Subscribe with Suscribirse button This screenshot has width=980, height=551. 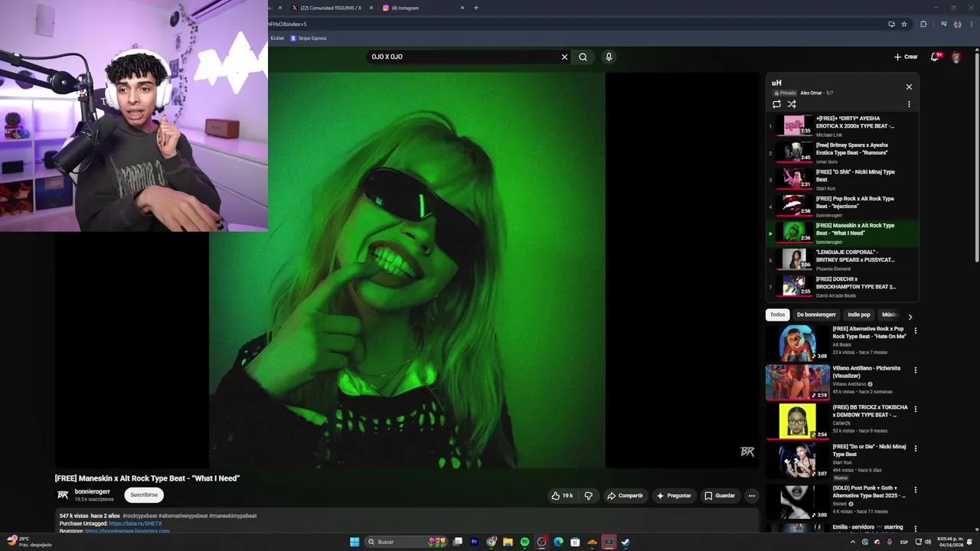tap(144, 494)
